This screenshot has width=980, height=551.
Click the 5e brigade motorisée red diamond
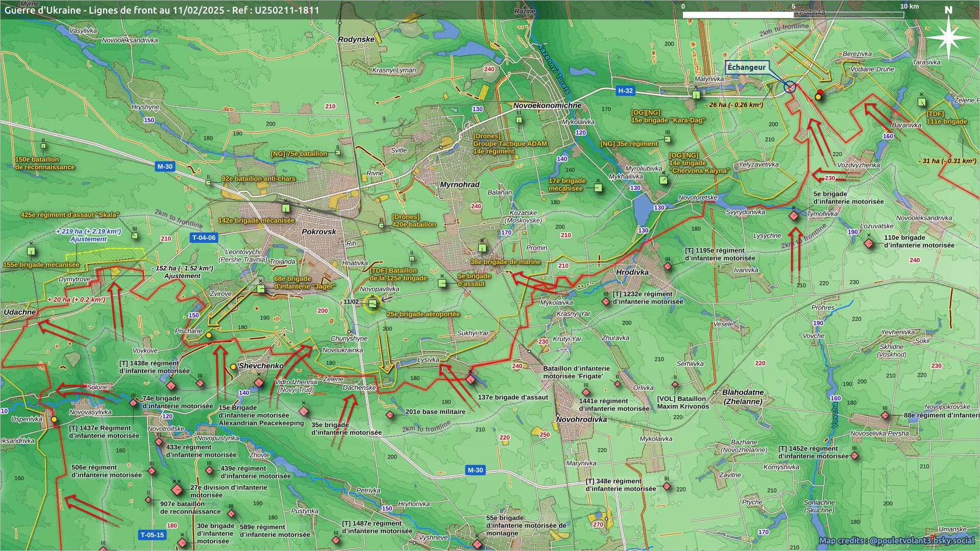[x=794, y=216]
